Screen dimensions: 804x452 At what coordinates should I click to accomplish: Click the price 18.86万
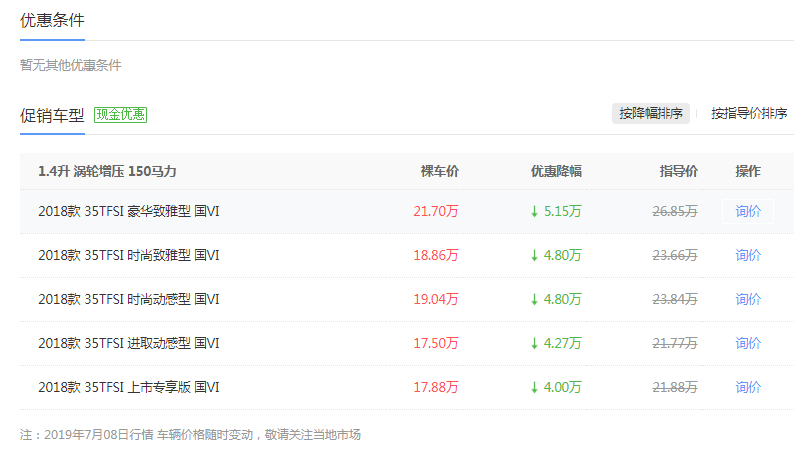(x=436, y=255)
